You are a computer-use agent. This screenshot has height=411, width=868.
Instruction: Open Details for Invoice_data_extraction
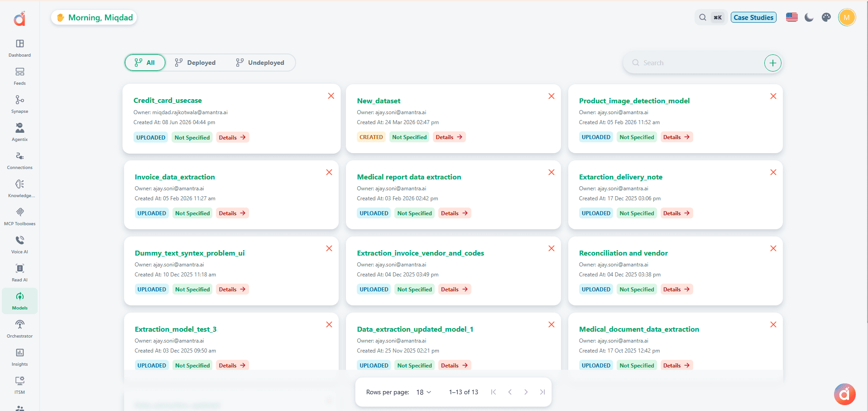(232, 213)
